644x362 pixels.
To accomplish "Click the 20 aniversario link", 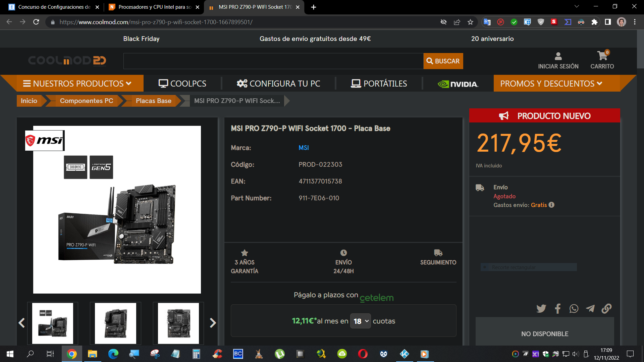I will (x=492, y=39).
